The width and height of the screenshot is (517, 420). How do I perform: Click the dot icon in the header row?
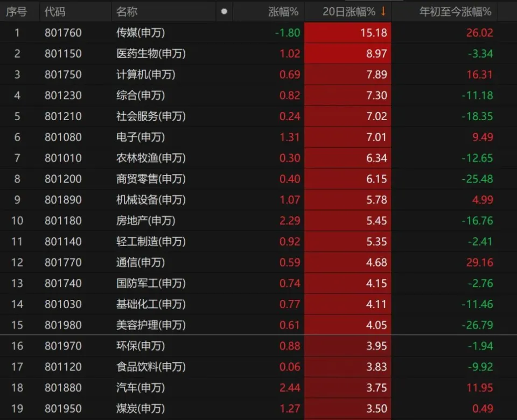[224, 11]
